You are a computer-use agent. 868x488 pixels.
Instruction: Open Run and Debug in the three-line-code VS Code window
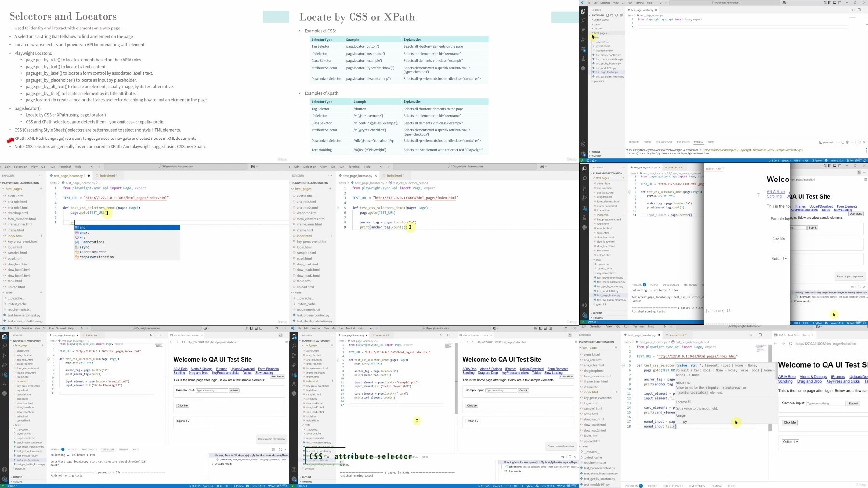(583, 40)
